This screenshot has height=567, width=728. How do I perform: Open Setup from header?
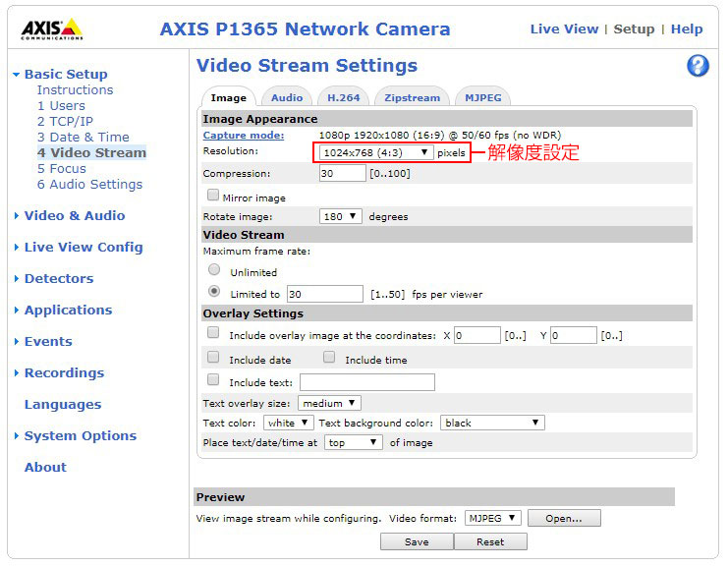click(634, 28)
